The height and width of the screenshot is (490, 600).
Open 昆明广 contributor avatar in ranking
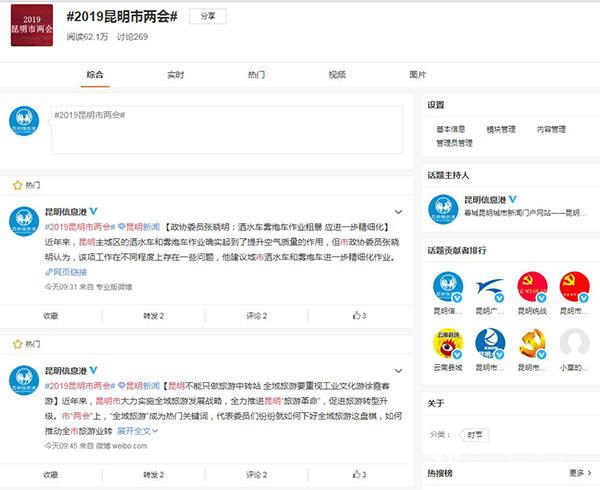click(490, 286)
